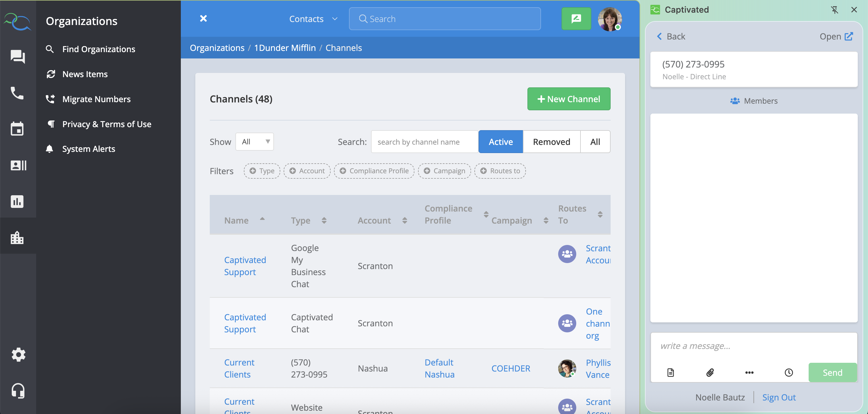Click Phyllis Vance avatar in table
This screenshot has width=868, height=414.
coord(567,368)
